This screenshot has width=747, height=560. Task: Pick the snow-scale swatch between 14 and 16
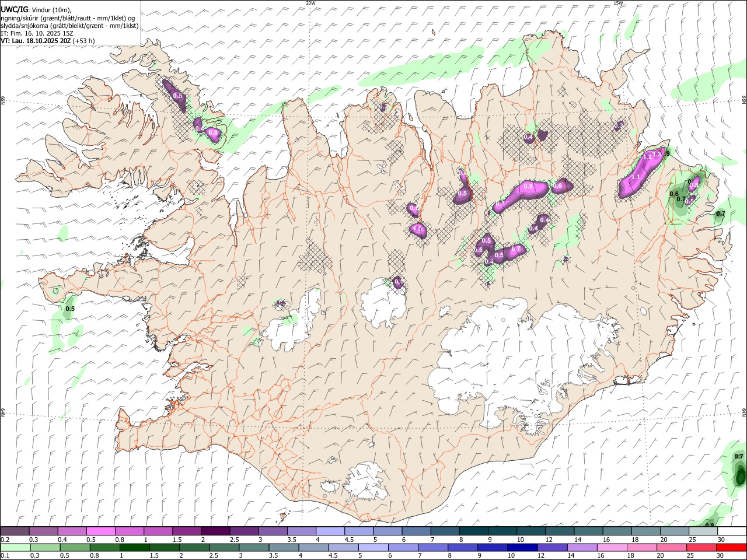click(588, 531)
